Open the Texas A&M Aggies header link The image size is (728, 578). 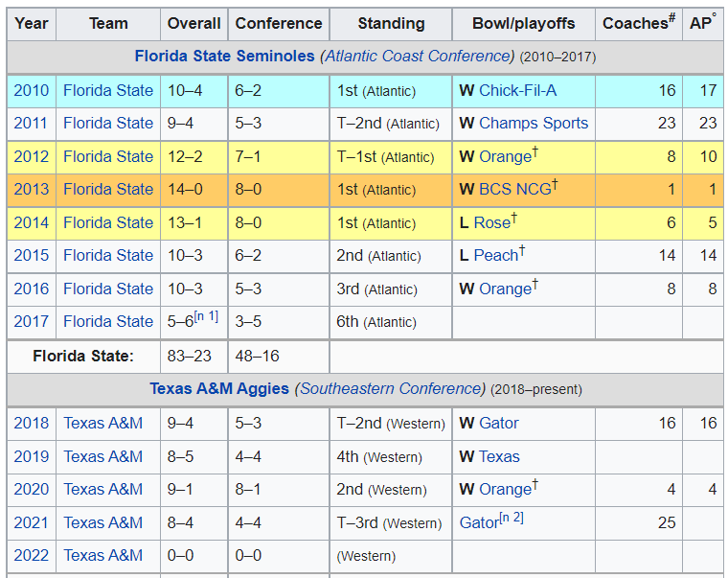click(219, 389)
